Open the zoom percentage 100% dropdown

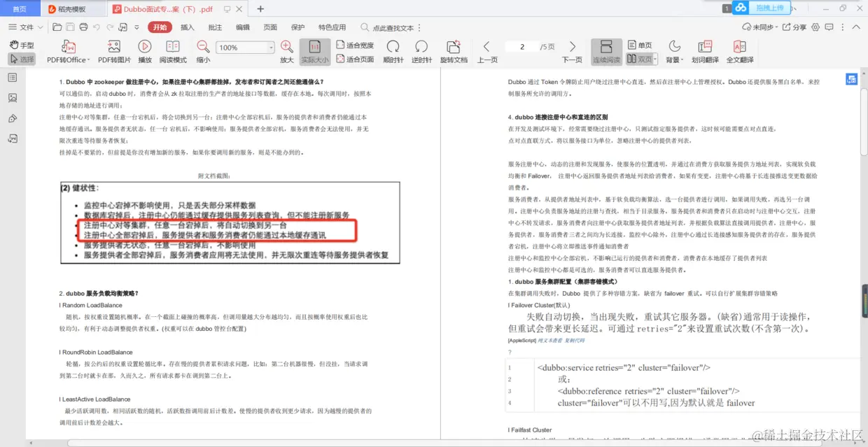(x=270, y=48)
